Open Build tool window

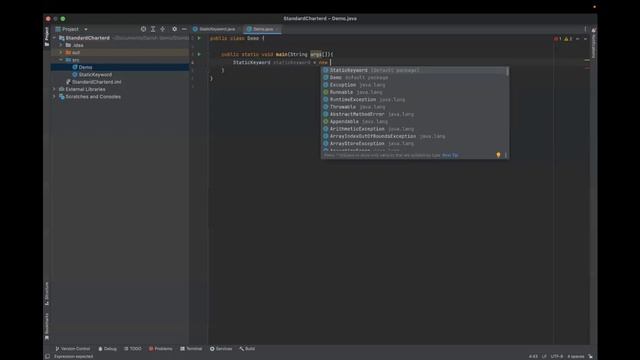[x=247, y=349]
